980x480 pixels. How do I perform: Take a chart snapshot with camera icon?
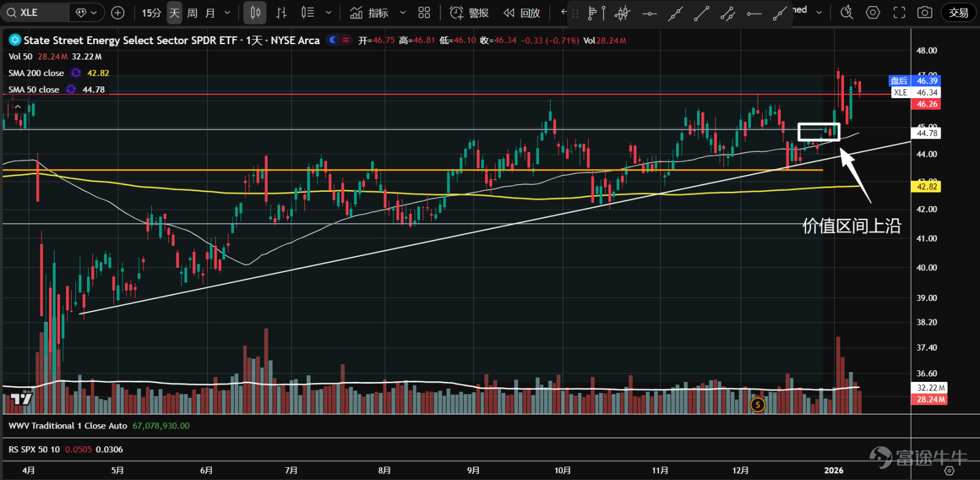[x=925, y=12]
